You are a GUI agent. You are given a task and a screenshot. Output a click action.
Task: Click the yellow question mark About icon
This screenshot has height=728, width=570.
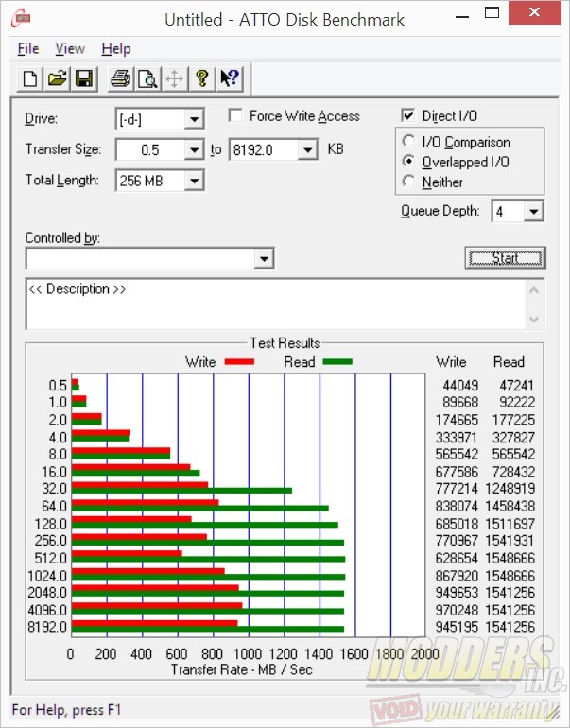pyautogui.click(x=201, y=78)
